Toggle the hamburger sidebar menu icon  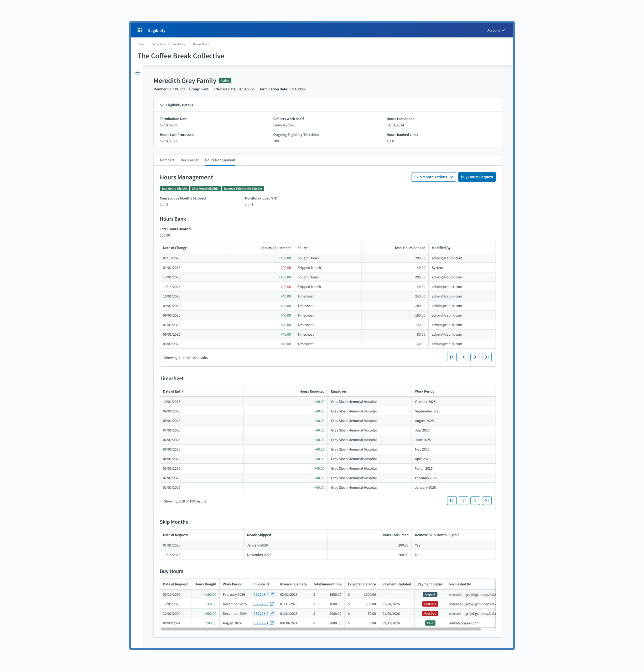(137, 72)
